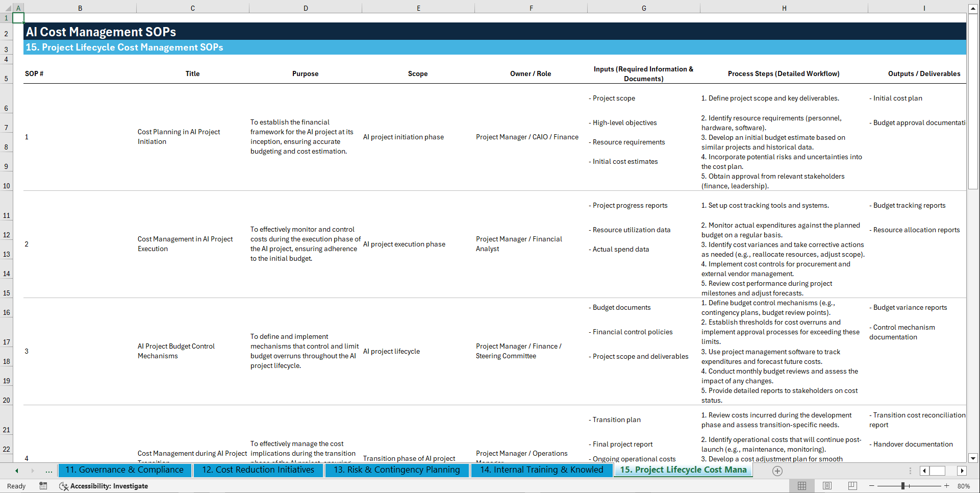Switch to Normal view in status bar
The image size is (980, 493).
[x=802, y=486]
